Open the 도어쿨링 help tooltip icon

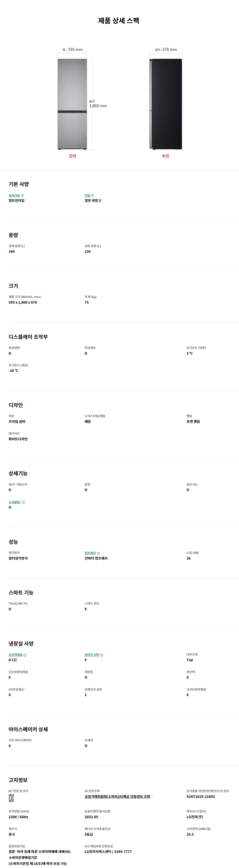23,502
